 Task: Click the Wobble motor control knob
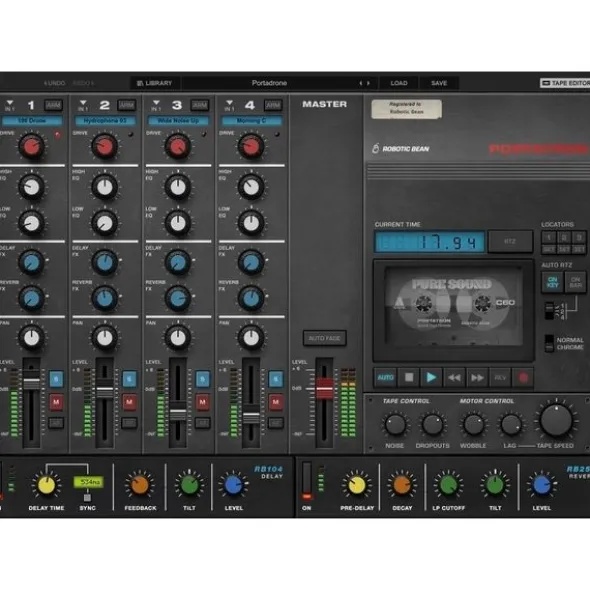click(474, 425)
